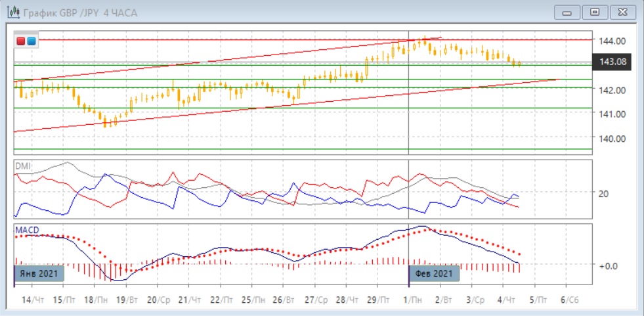This screenshot has height=316, width=644.
Task: Click the 140.00 price axis label
Action: click(x=610, y=139)
